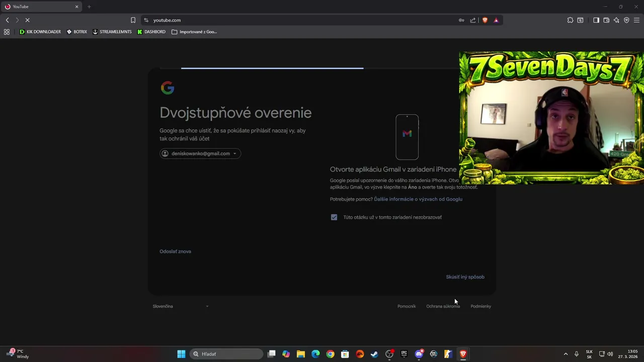Open the extensions puzzle icon
Image resolution: width=644 pixels, height=362 pixels.
coord(570,20)
